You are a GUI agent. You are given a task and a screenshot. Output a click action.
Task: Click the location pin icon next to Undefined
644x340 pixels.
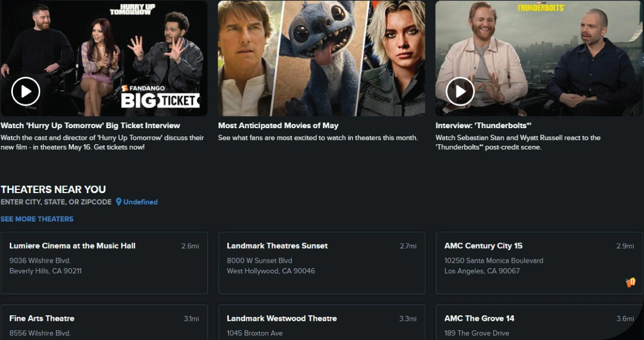coord(119,202)
